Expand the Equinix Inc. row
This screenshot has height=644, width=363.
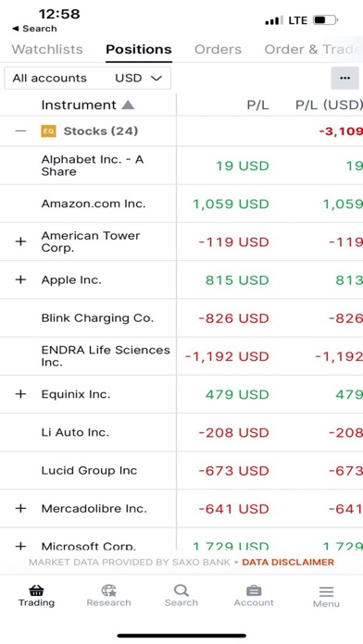[x=20, y=394]
